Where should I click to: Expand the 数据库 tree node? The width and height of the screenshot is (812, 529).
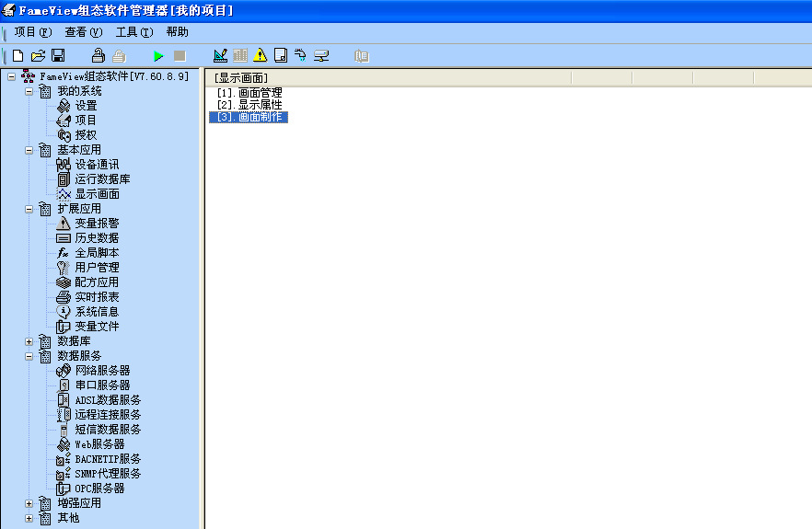29,341
